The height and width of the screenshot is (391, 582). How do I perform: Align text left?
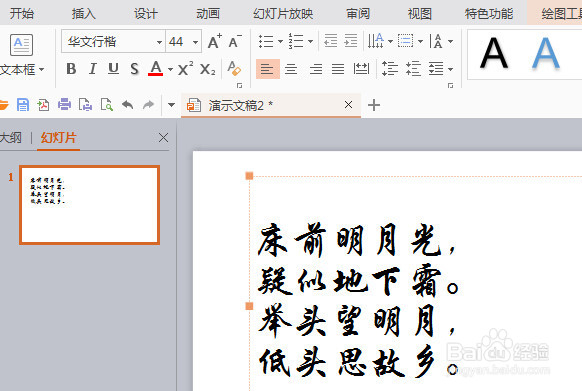click(x=267, y=69)
